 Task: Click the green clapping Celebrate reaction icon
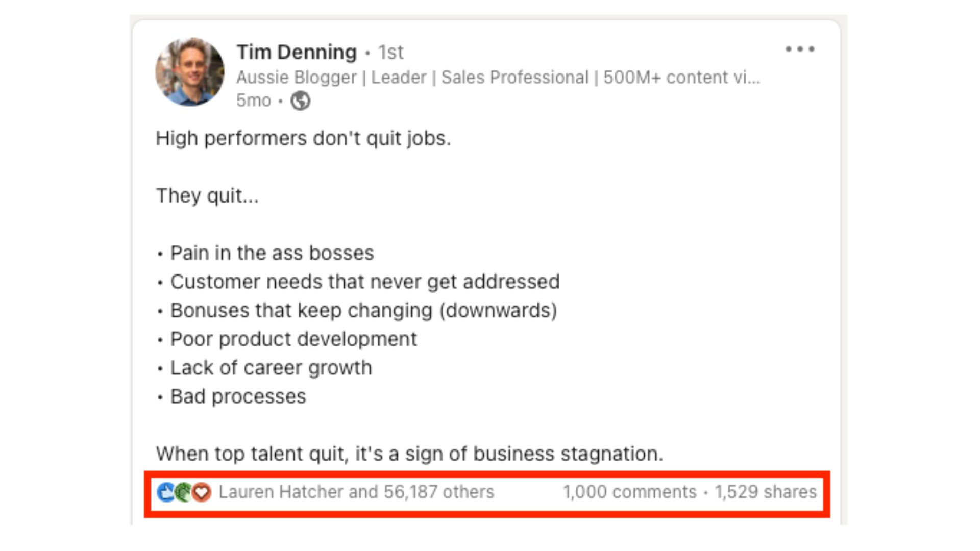pyautogui.click(x=183, y=492)
